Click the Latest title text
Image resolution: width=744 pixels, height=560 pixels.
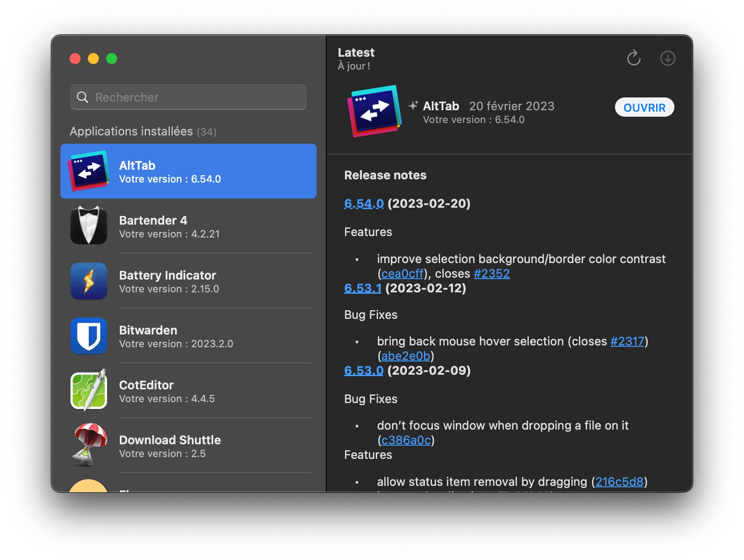pyautogui.click(x=356, y=53)
